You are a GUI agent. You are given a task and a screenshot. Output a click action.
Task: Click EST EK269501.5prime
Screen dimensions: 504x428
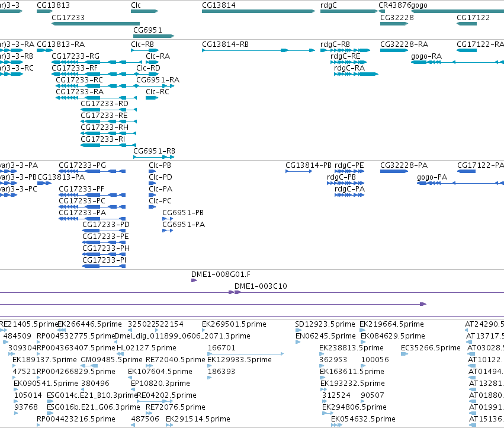click(x=235, y=324)
